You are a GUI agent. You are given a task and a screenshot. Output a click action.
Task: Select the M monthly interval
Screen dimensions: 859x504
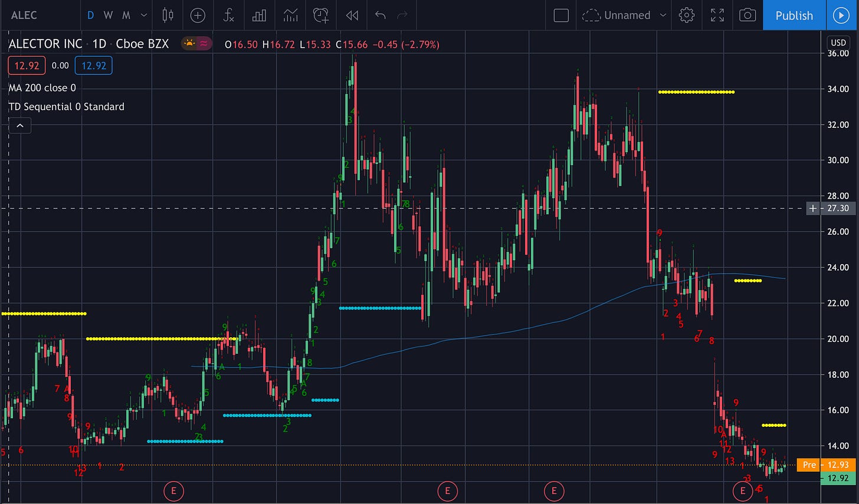(x=126, y=15)
